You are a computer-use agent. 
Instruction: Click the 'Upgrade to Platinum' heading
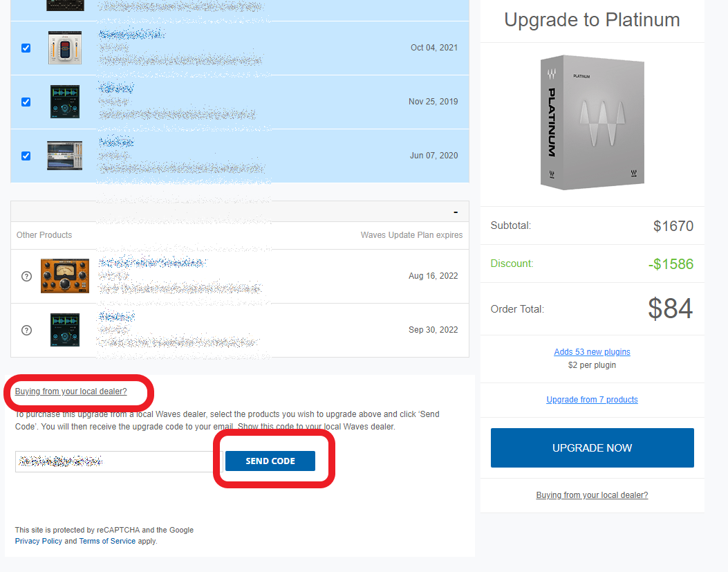(x=592, y=20)
